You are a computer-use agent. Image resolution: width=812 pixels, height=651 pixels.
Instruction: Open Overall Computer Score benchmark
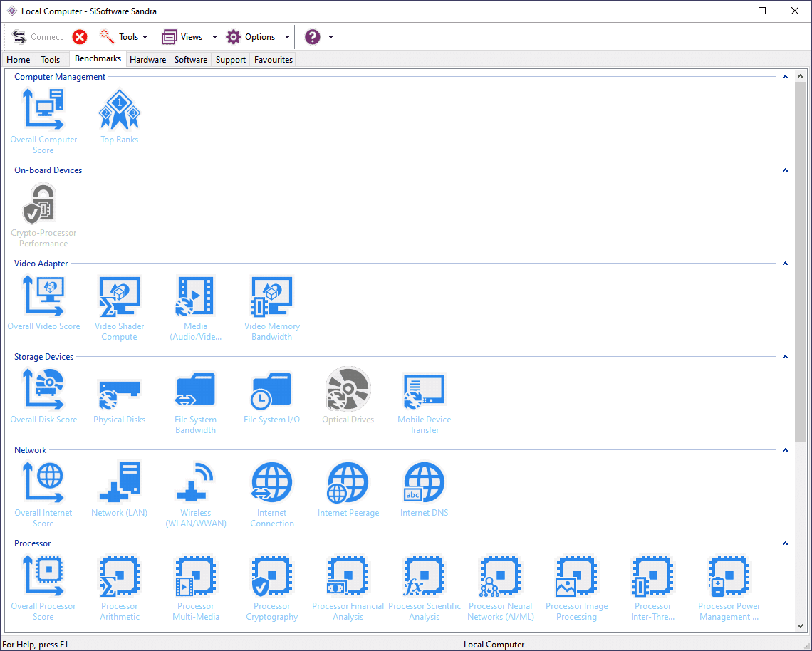(43, 121)
